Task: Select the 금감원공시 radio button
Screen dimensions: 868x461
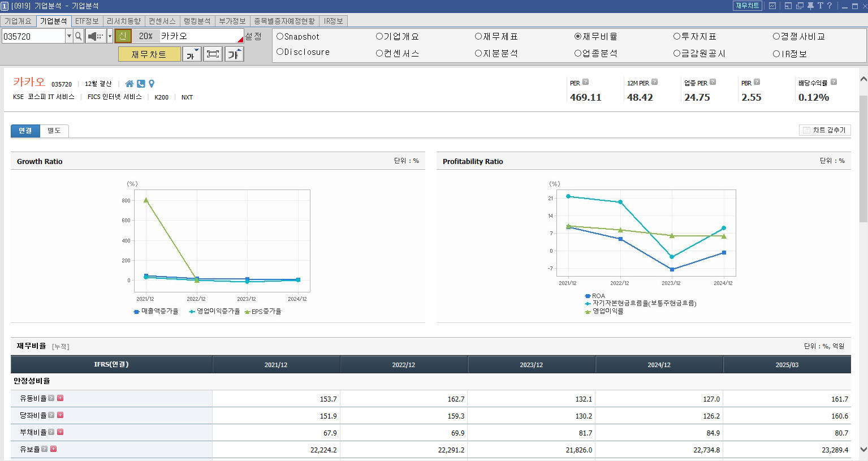Action: pos(677,53)
